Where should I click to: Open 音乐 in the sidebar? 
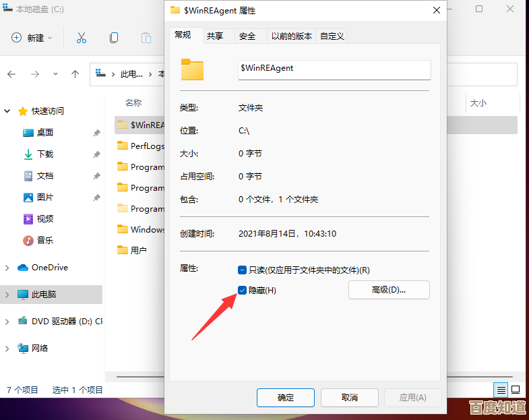pos(38,241)
